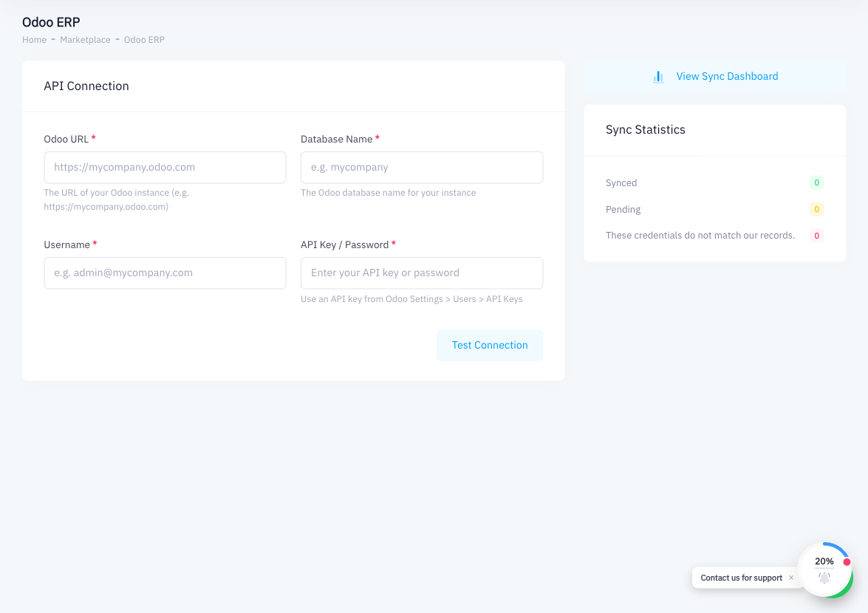Screen dimensions: 868x613
Task: Click hint 'The Odoo database name for your instance'
Action: pyautogui.click(x=388, y=193)
